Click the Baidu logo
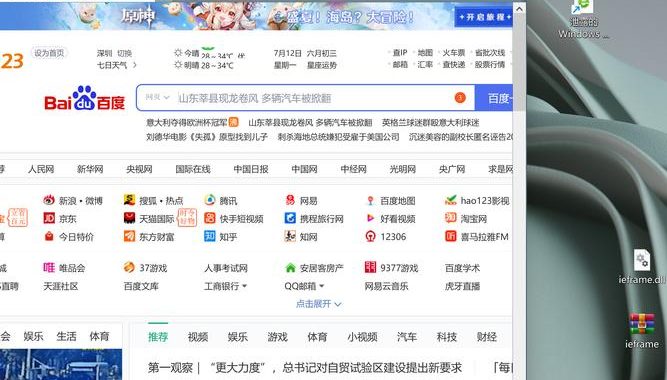This screenshot has width=667, height=380. 84,98
